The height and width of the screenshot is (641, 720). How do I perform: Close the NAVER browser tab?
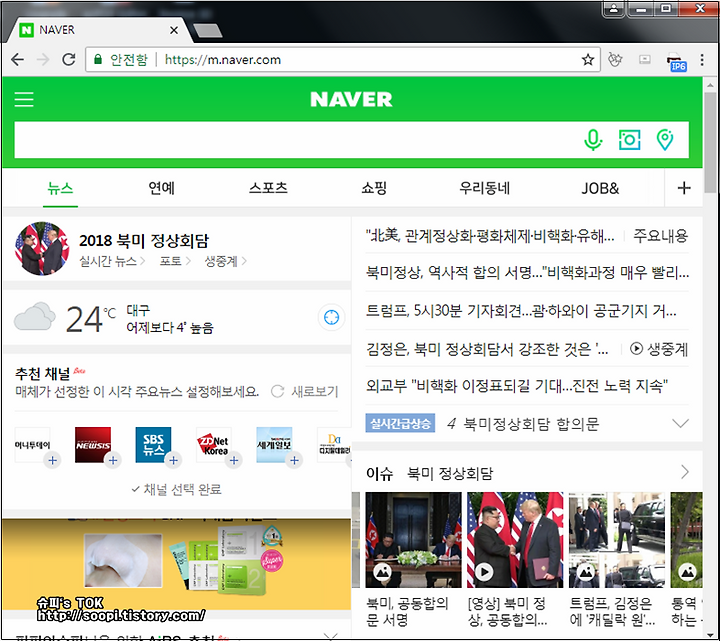click(174, 30)
